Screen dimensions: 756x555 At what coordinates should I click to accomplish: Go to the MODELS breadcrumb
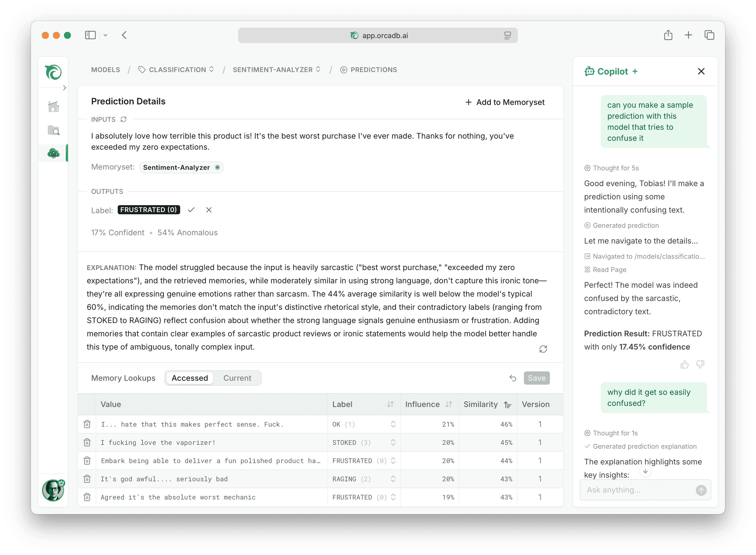point(106,70)
